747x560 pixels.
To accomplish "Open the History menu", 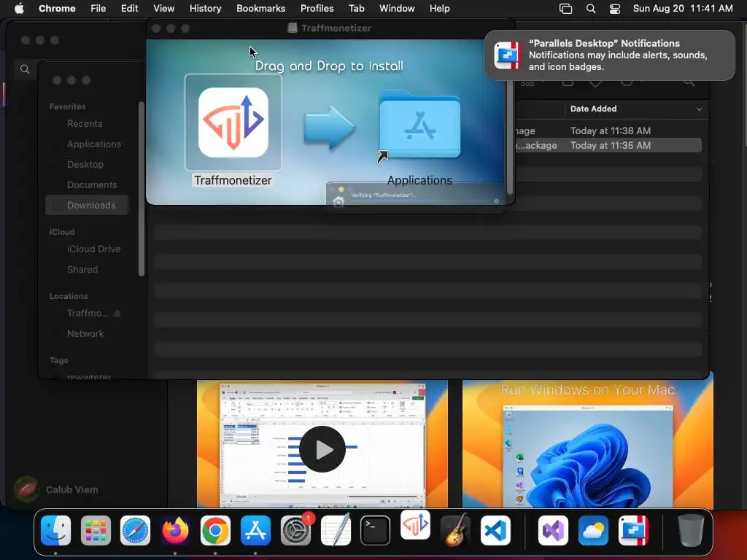I will click(205, 9).
